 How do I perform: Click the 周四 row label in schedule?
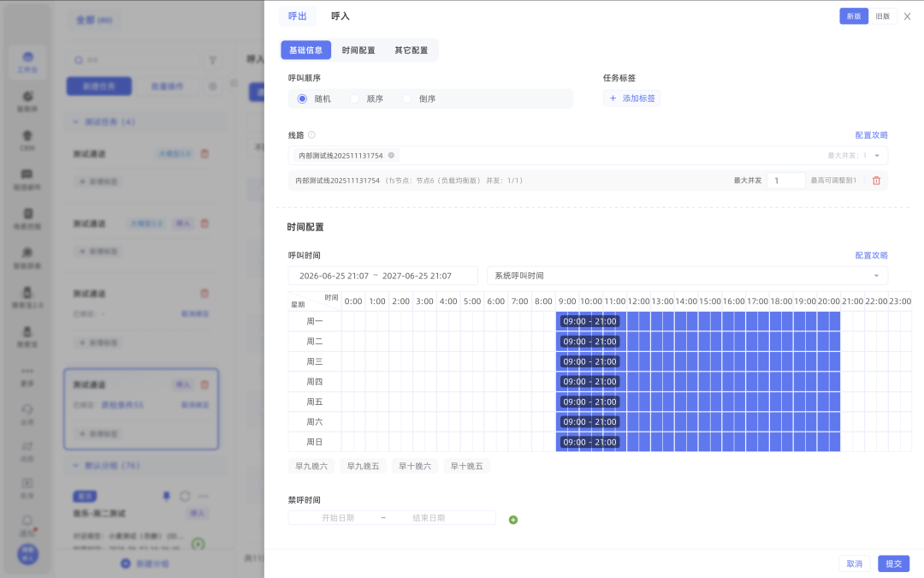315,382
